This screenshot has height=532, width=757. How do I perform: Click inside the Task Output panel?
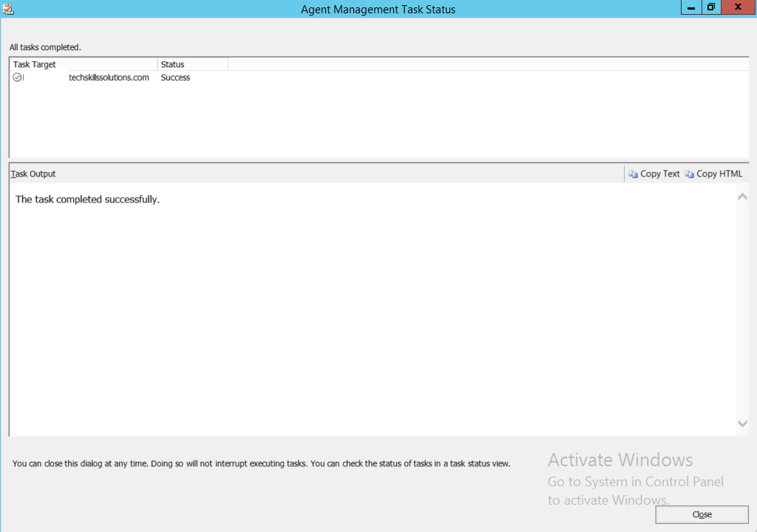[x=370, y=310]
